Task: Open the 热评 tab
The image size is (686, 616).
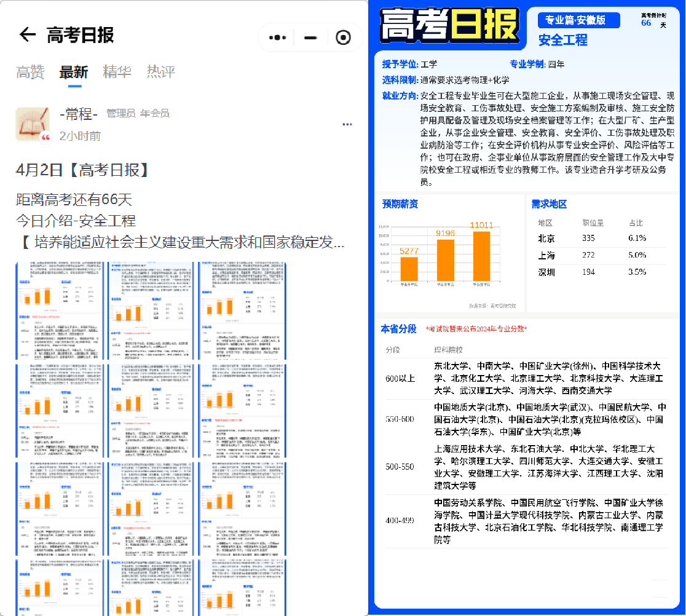Action: click(160, 72)
